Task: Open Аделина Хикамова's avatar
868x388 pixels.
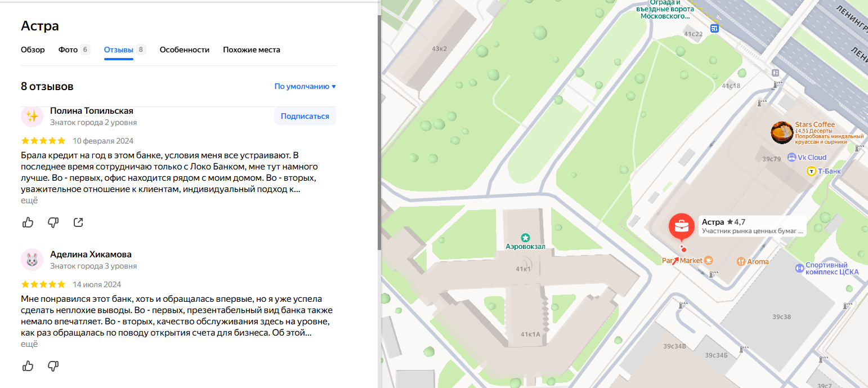Action: (32, 260)
